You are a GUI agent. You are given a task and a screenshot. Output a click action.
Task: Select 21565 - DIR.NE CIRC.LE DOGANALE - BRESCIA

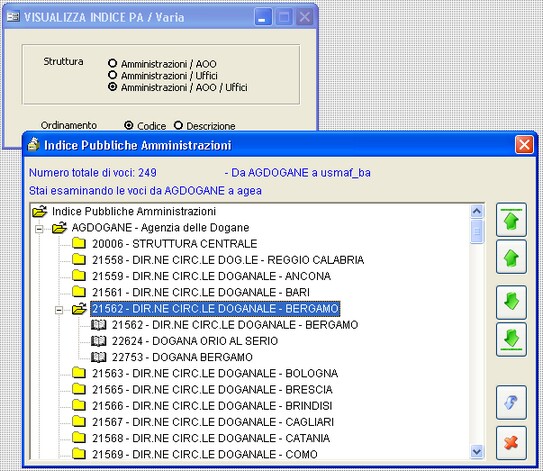[212, 390]
